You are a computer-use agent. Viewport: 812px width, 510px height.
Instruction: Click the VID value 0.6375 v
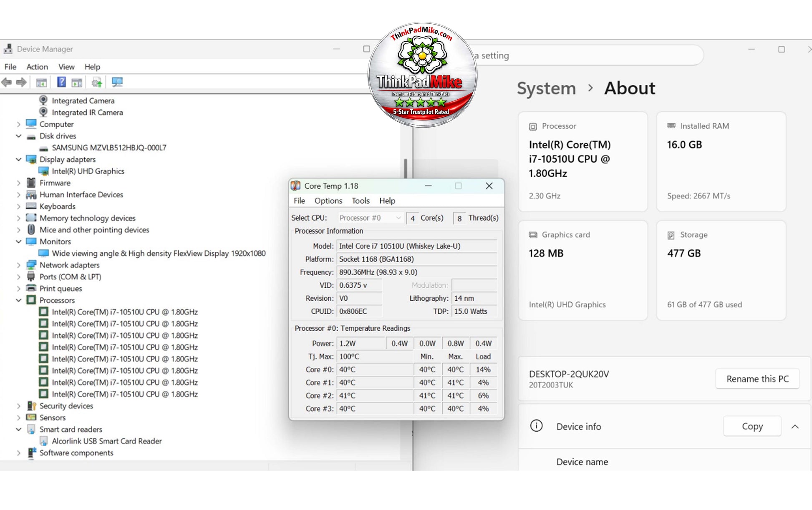[x=359, y=285]
